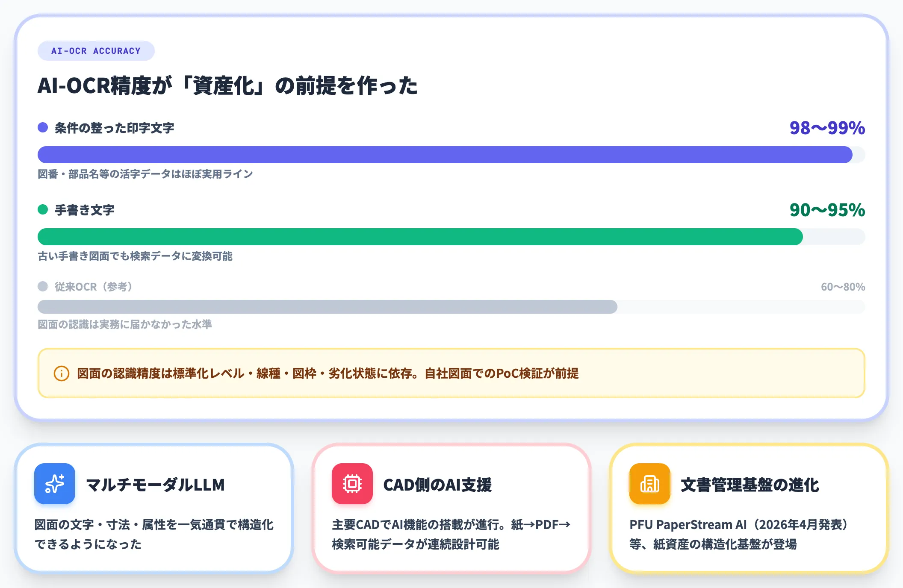
Task: Click the PFU PaperStream AI description text
Action: click(x=740, y=534)
